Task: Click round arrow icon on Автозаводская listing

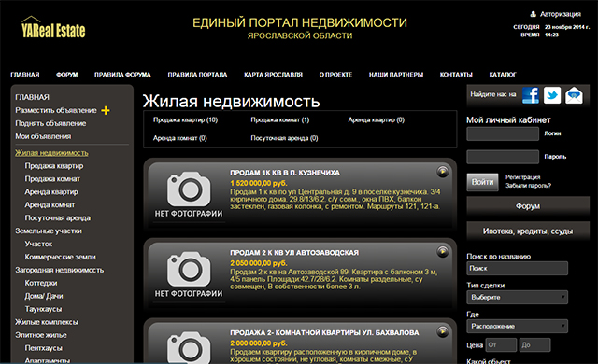Action: click(x=442, y=252)
